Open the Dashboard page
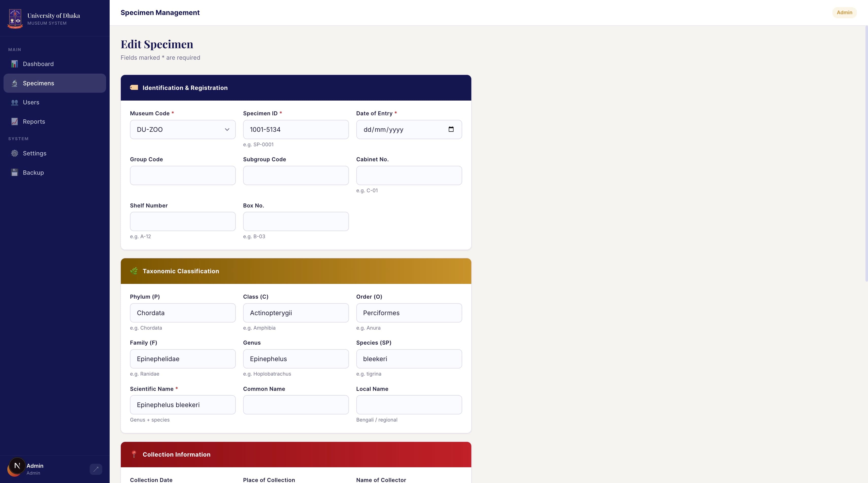868x483 pixels. tap(55, 64)
